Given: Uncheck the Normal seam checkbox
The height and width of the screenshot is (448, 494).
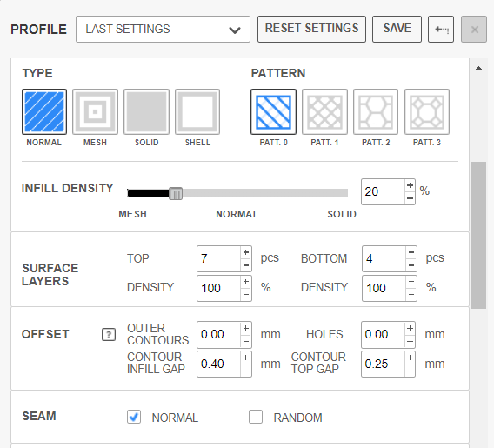Looking at the screenshot, I should (x=134, y=417).
